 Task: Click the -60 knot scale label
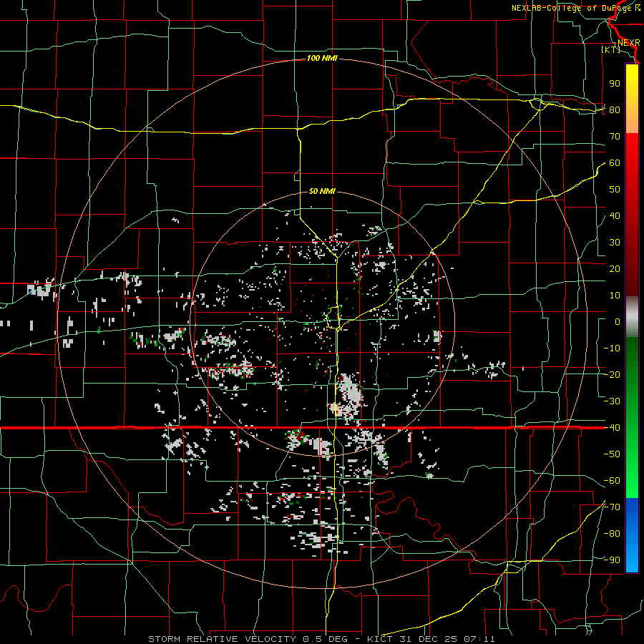[612, 481]
